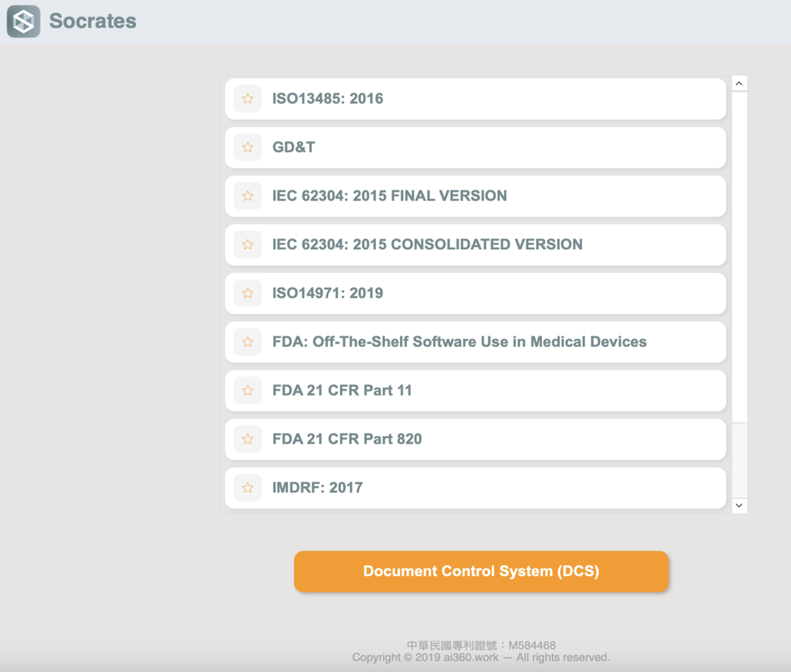Mark ISO14971: 2019 as favorite
Screen dimensions: 791x672
pos(248,293)
